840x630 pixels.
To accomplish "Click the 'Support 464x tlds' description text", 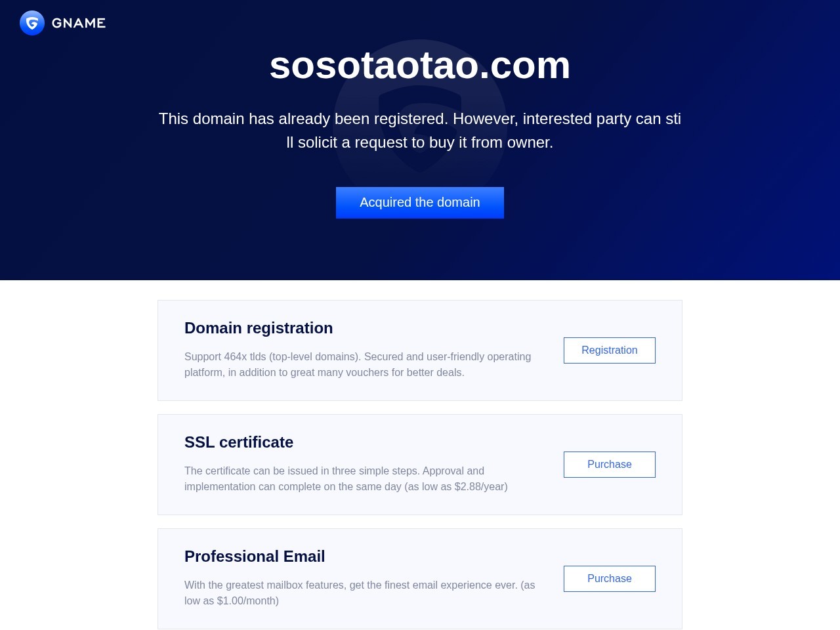I will click(x=358, y=365).
